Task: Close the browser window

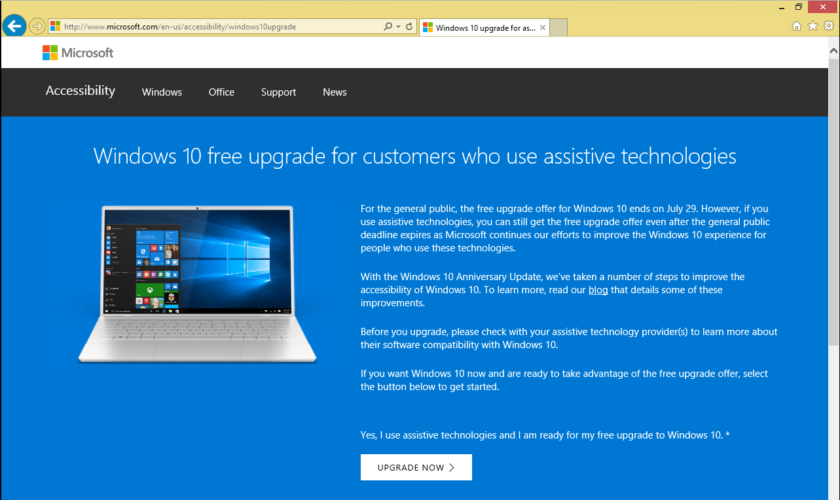Action: tap(823, 7)
